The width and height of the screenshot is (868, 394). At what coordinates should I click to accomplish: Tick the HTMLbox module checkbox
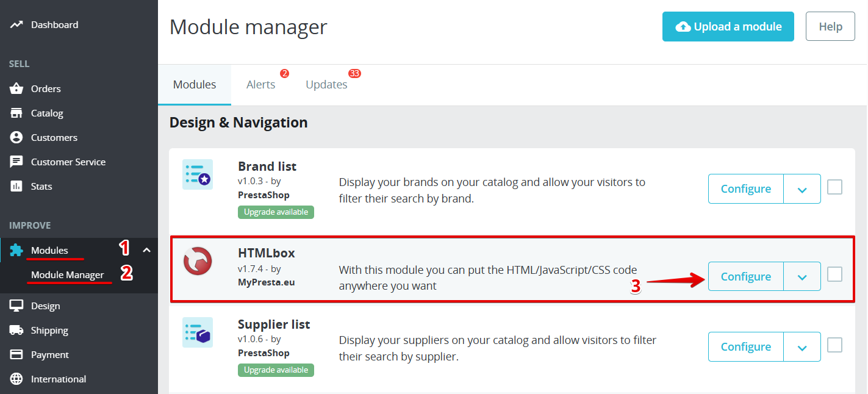[x=834, y=274]
